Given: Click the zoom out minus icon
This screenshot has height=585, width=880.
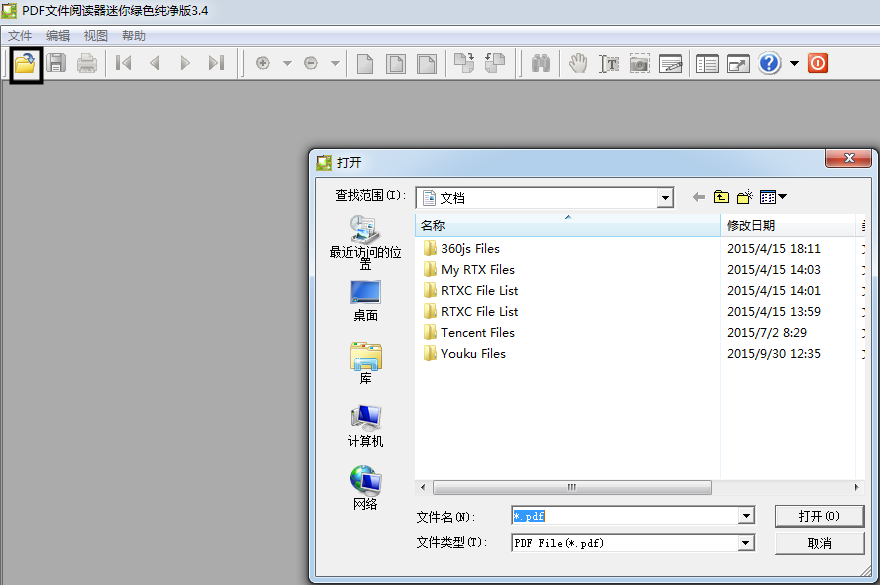Looking at the screenshot, I should point(310,63).
